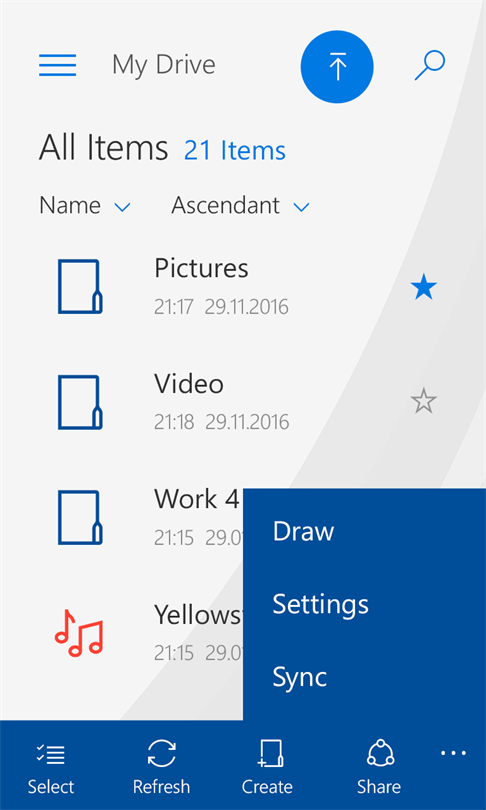Open the hamburger navigation menu
The height and width of the screenshot is (810, 486).
click(x=57, y=65)
